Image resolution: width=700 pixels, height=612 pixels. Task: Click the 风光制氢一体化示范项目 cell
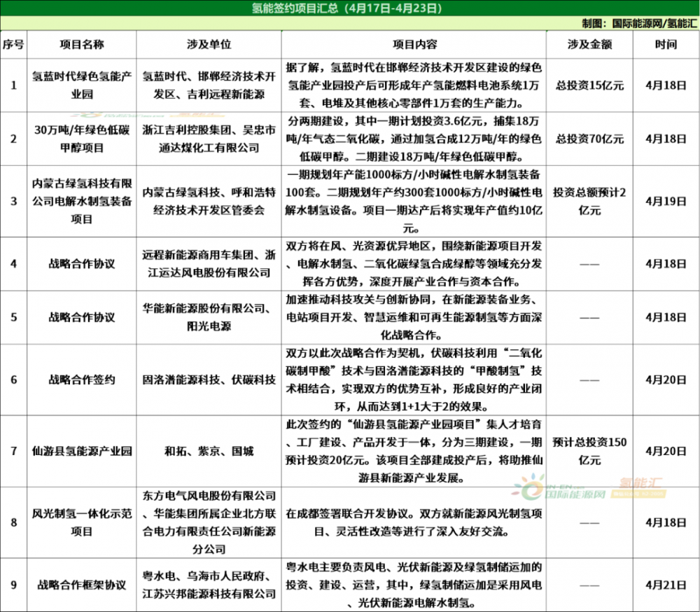tap(82, 522)
